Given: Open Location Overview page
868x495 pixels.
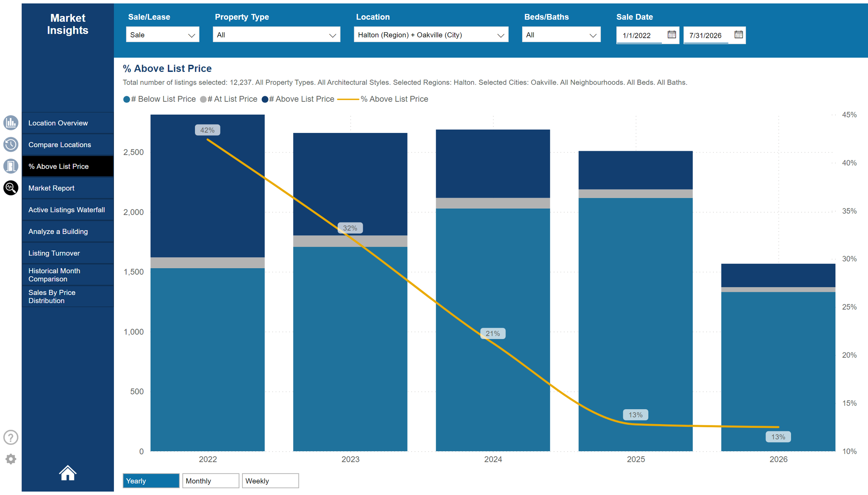Looking at the screenshot, I should pos(68,123).
